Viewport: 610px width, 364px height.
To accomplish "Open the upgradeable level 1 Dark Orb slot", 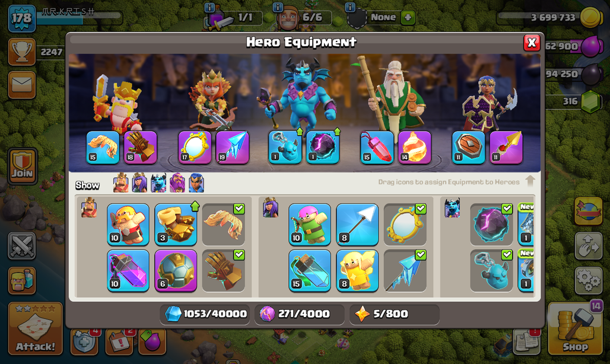I will tap(323, 148).
